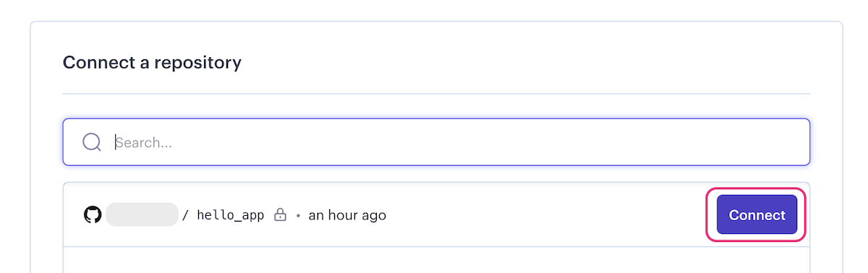Select the hello_app repository name
Viewport: 868px width, 273px height.
pos(230,215)
